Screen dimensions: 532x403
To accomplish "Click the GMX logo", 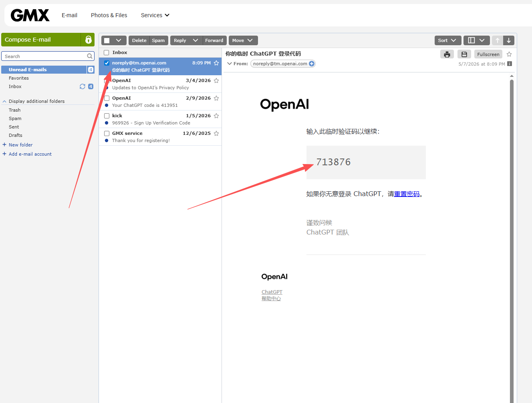I will (x=30, y=15).
